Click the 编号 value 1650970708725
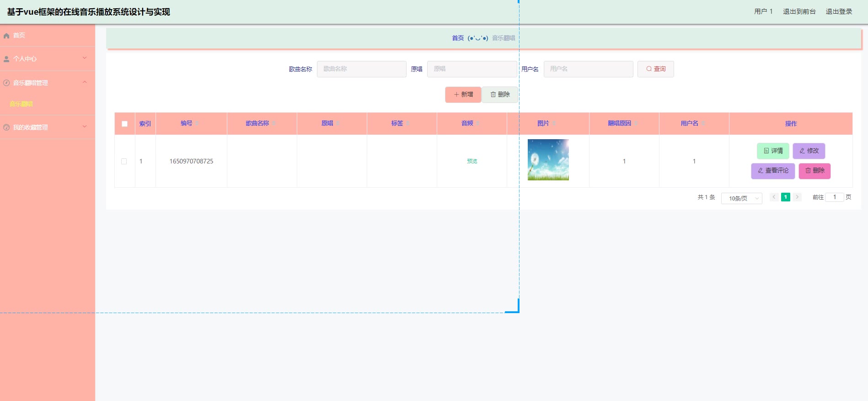This screenshot has width=868, height=401. [x=191, y=162]
